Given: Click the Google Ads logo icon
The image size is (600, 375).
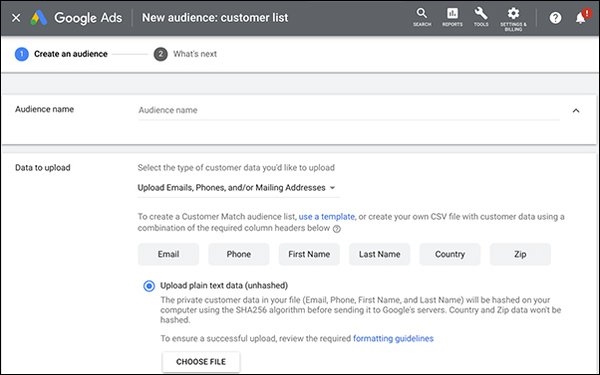Looking at the screenshot, I should click(x=39, y=18).
